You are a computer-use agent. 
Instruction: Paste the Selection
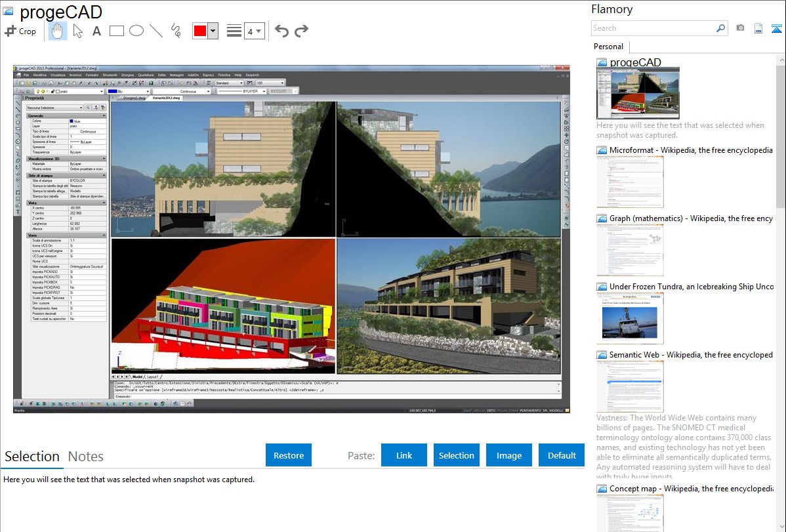click(x=457, y=455)
